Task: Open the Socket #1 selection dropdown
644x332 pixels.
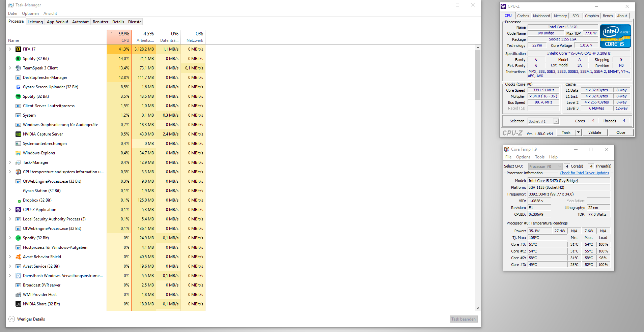Action: (543, 121)
